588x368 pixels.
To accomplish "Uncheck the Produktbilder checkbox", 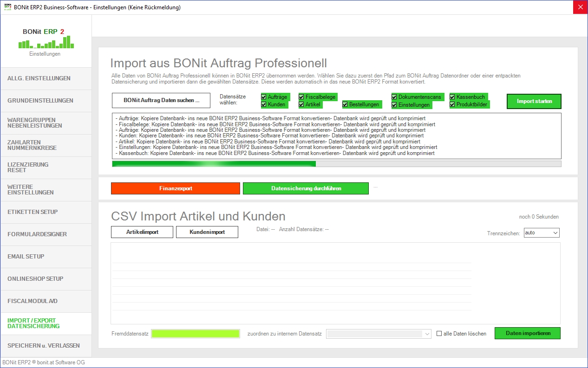I will (452, 104).
